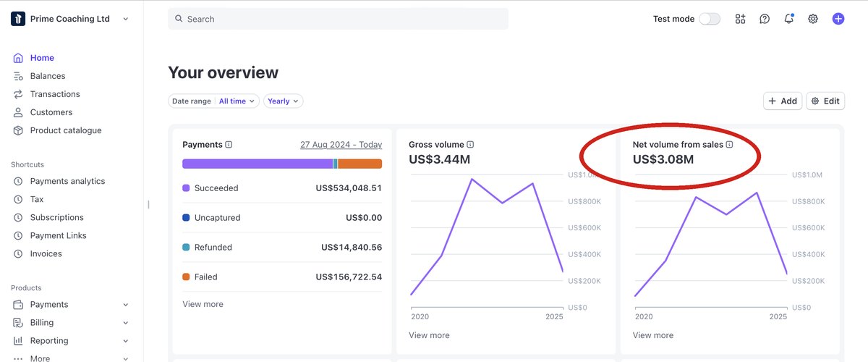Click the orange Failed segment of payments bar

point(360,164)
